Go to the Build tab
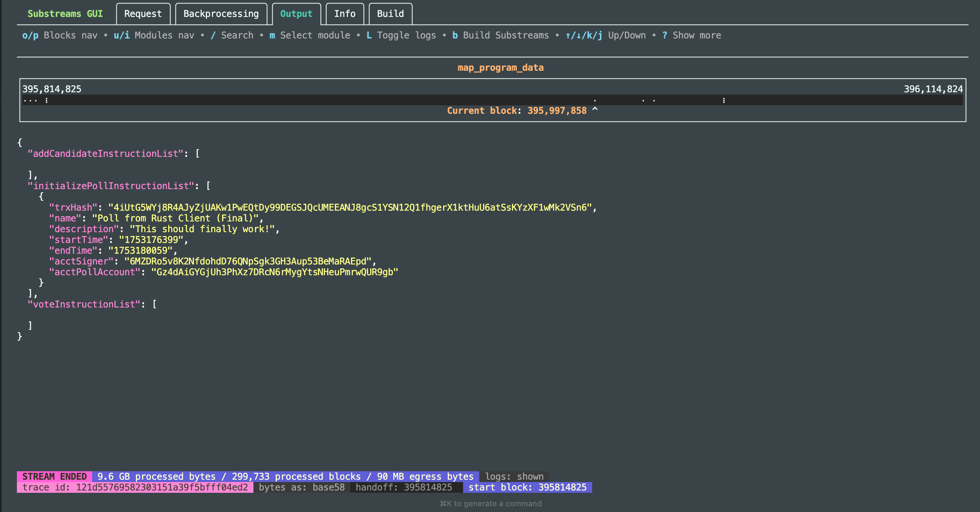 tap(390, 14)
